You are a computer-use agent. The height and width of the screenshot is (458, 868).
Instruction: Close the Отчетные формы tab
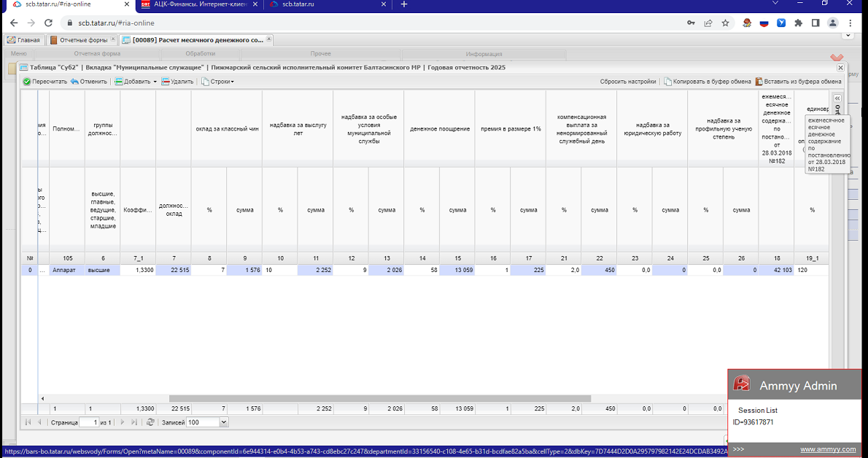[113, 39]
